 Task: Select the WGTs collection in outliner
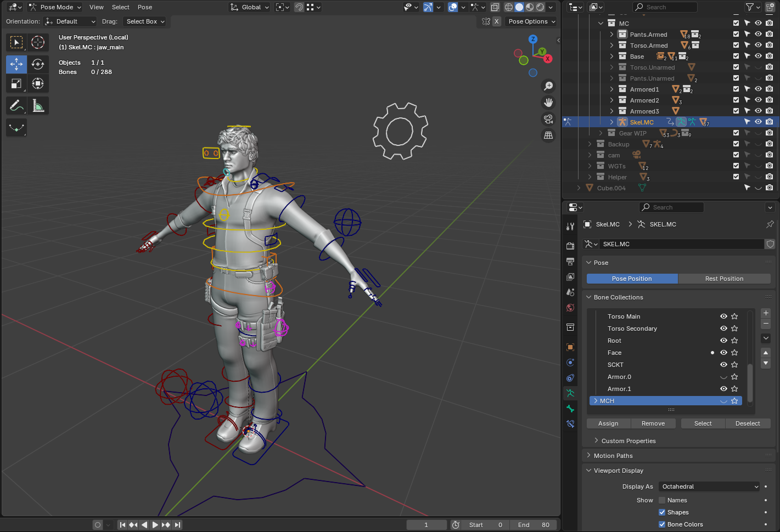pos(616,166)
